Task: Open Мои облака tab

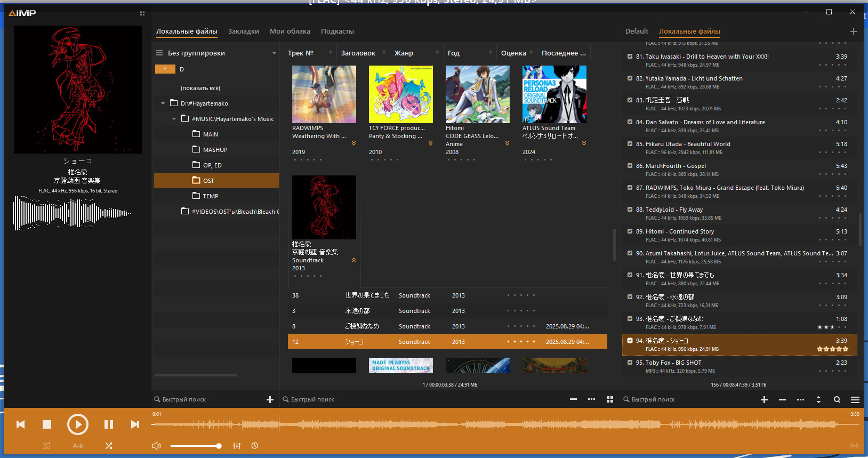Action: coord(290,31)
